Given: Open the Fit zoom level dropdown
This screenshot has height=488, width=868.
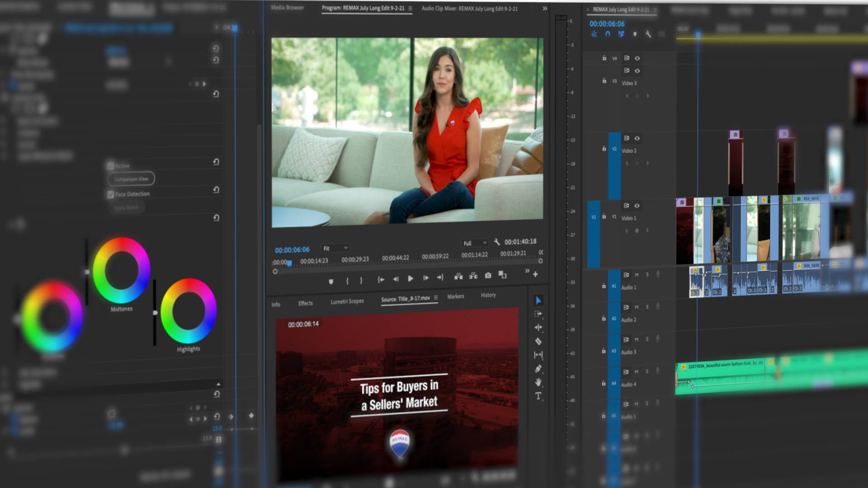Looking at the screenshot, I should 335,248.
